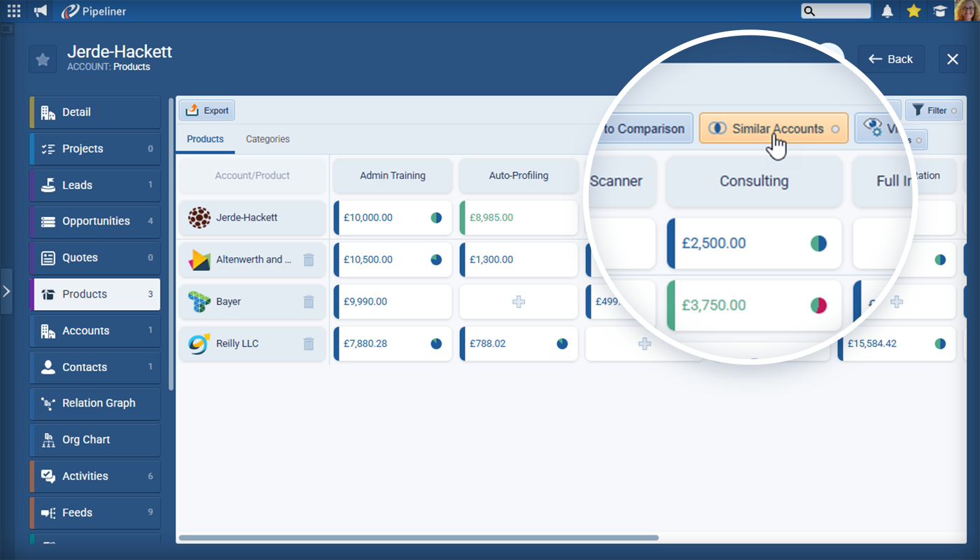Image resolution: width=980 pixels, height=560 pixels.
Task: Open the app grid launcher icon
Action: 14,10
